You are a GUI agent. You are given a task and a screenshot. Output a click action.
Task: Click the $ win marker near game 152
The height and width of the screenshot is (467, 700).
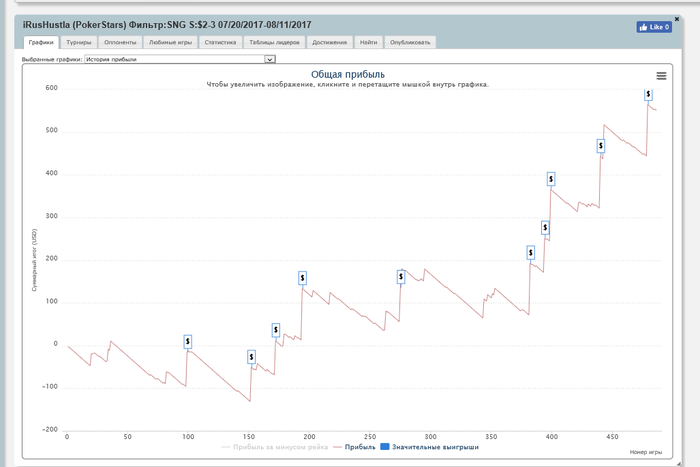(251, 357)
